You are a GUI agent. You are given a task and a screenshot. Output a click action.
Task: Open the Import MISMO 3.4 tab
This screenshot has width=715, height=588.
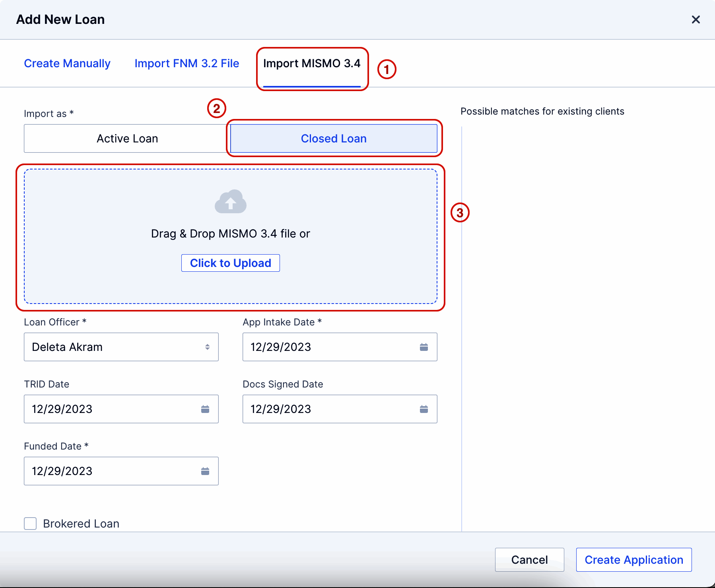pos(312,63)
